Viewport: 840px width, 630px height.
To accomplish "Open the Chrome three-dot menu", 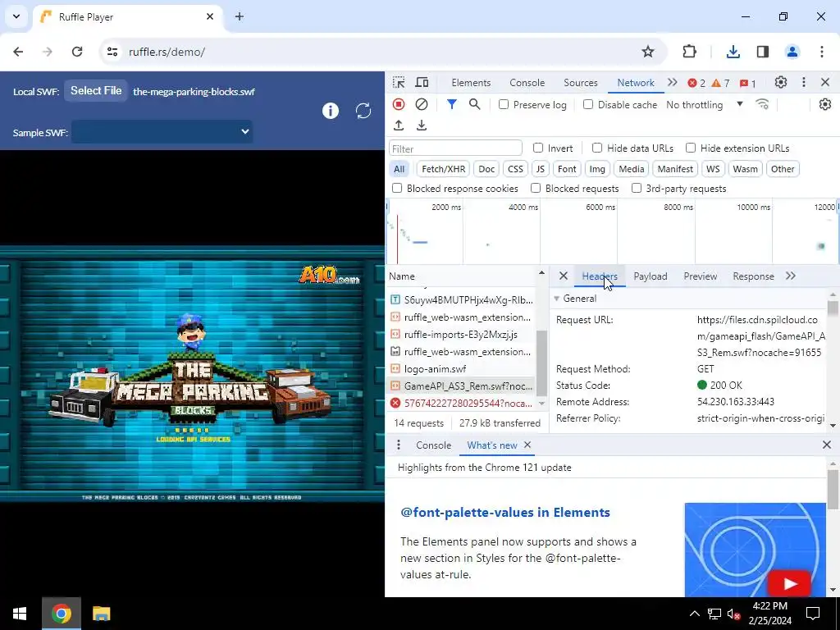I will coord(822,52).
